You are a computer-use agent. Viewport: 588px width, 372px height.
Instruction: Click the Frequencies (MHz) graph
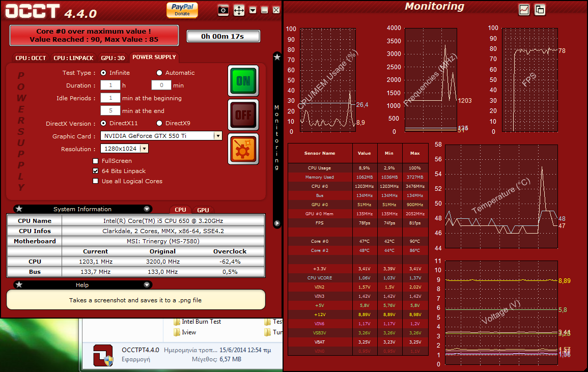pyautogui.click(x=431, y=80)
